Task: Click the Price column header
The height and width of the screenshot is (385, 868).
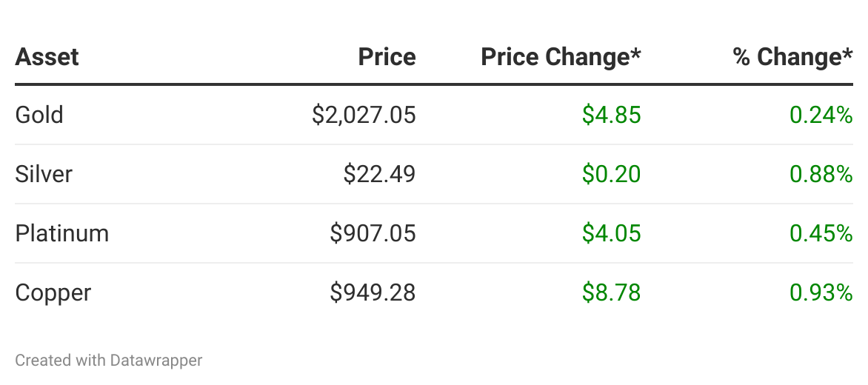Action: pos(387,57)
